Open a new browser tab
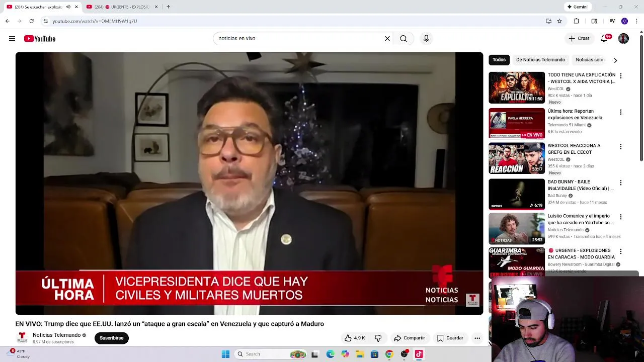The height and width of the screenshot is (362, 644). pos(168,7)
